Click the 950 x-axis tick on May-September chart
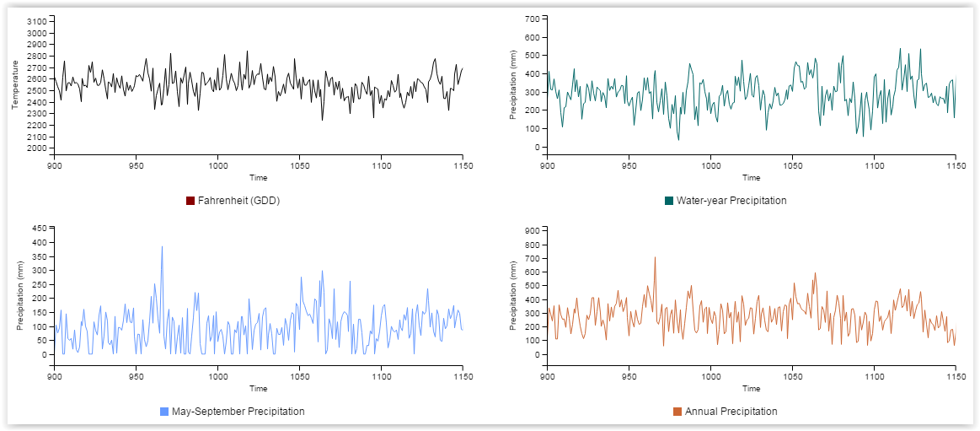 pyautogui.click(x=136, y=376)
